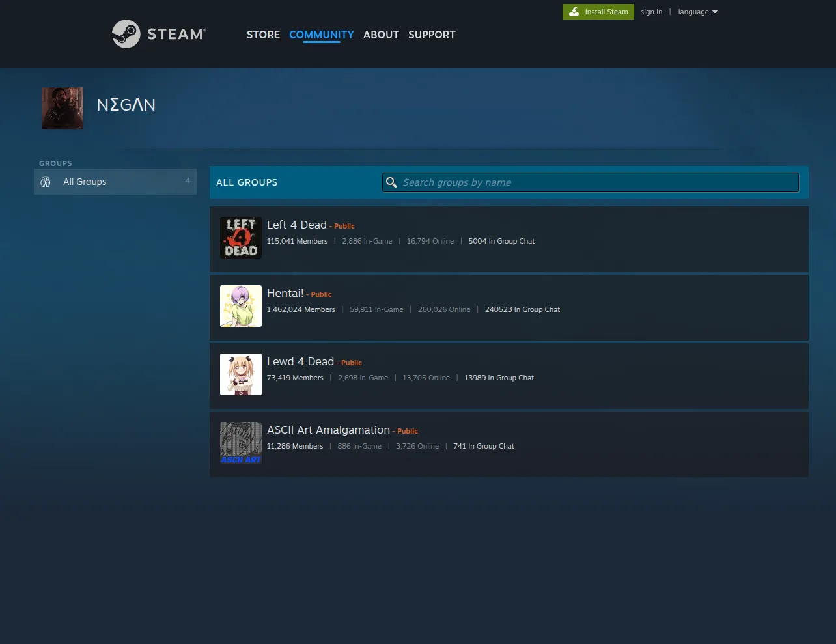
Task: Click 115,041 Members for Left 4 Dead
Action: pos(297,241)
